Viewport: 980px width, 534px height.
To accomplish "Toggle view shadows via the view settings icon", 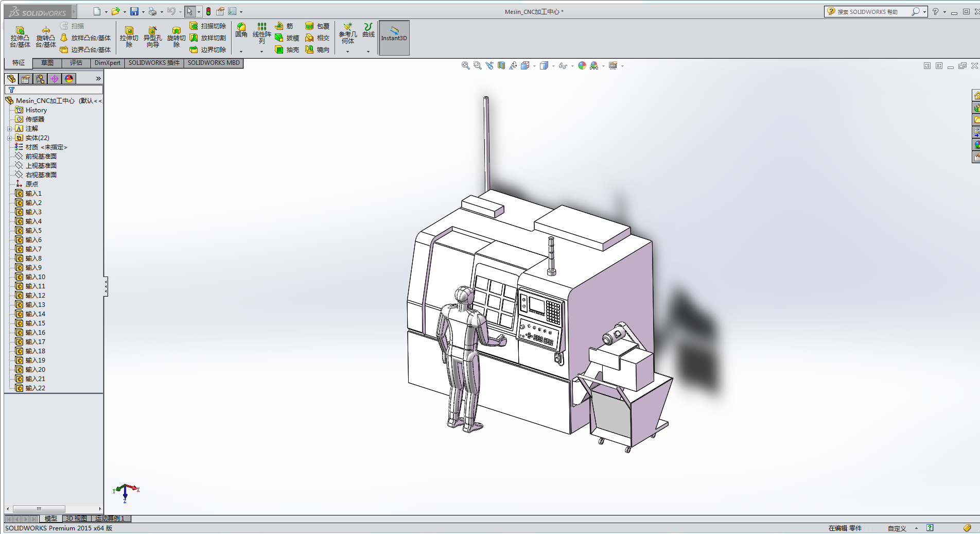I will tap(614, 66).
